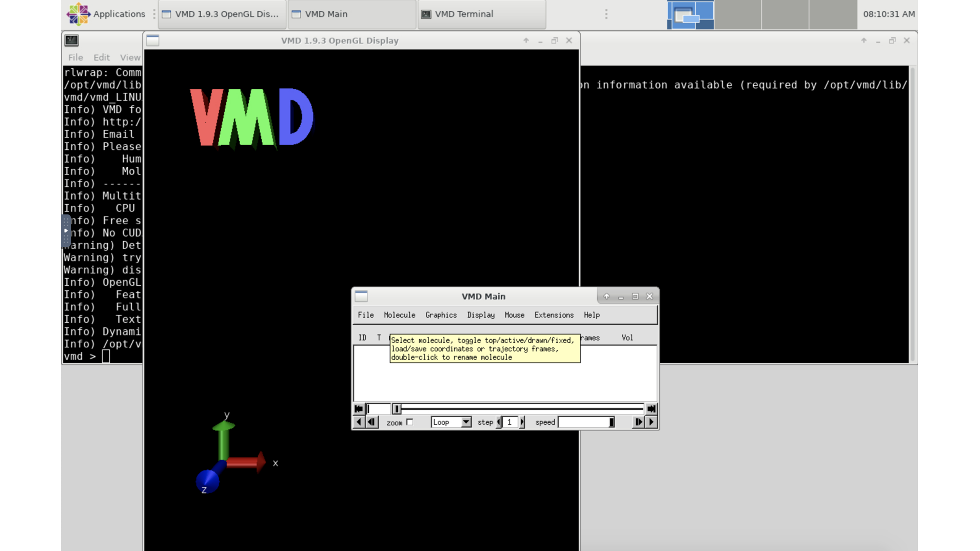Click the speed slider handle
Viewport: 980px width, 551px height.
pos(612,422)
